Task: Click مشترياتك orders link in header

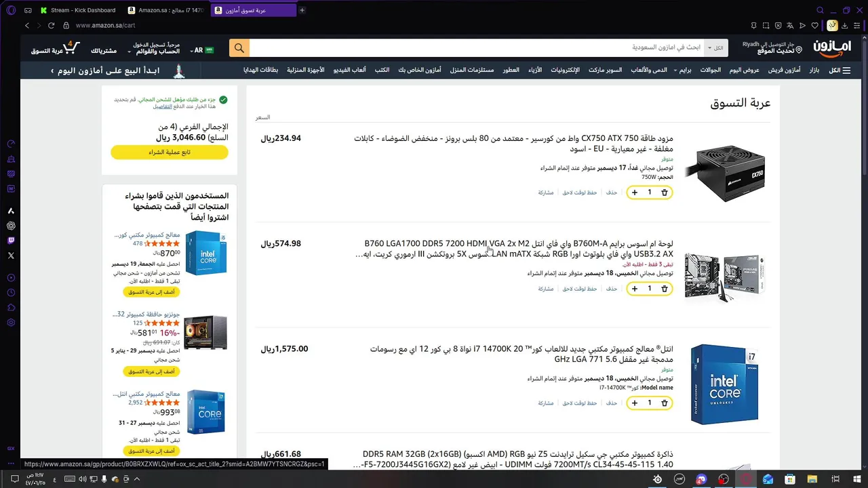Action: [x=104, y=51]
